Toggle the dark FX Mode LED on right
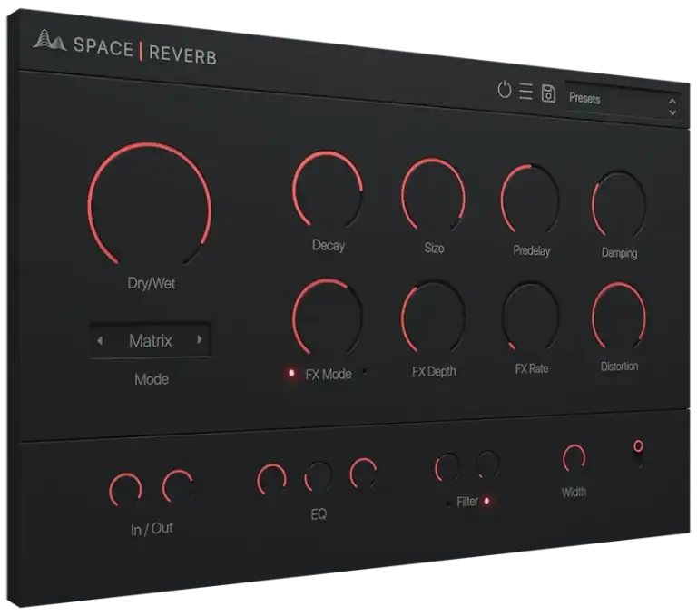Screen dimensions: 697x616 coord(365,371)
